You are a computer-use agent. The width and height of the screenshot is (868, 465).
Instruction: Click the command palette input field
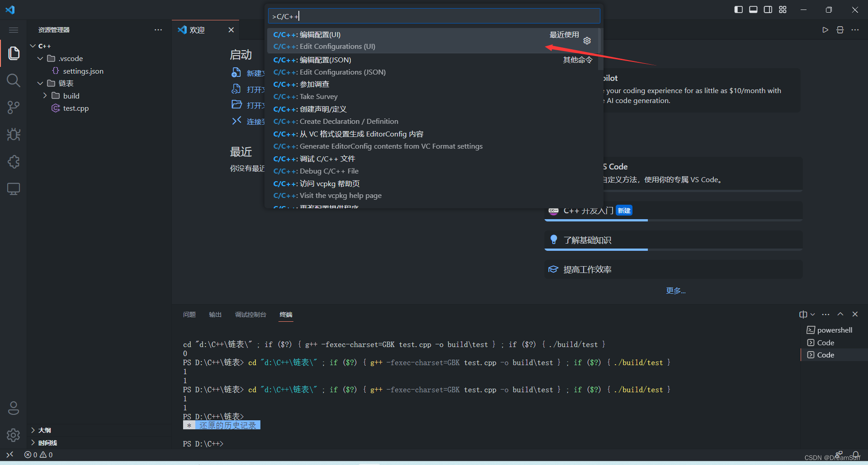[x=434, y=16]
